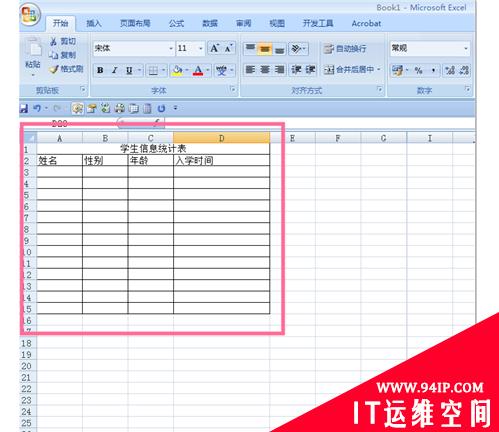
Task: Click the 自动换行 wrap text button
Action: point(345,49)
